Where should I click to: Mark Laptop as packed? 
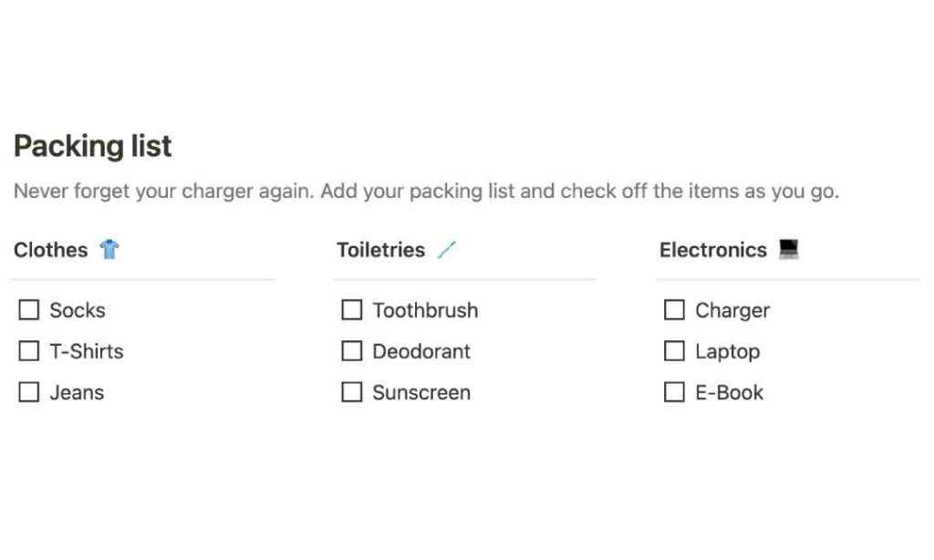pyautogui.click(x=674, y=351)
